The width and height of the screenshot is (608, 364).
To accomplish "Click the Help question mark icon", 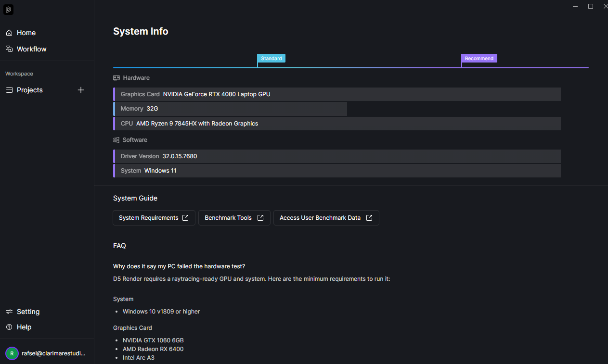I will point(9,327).
